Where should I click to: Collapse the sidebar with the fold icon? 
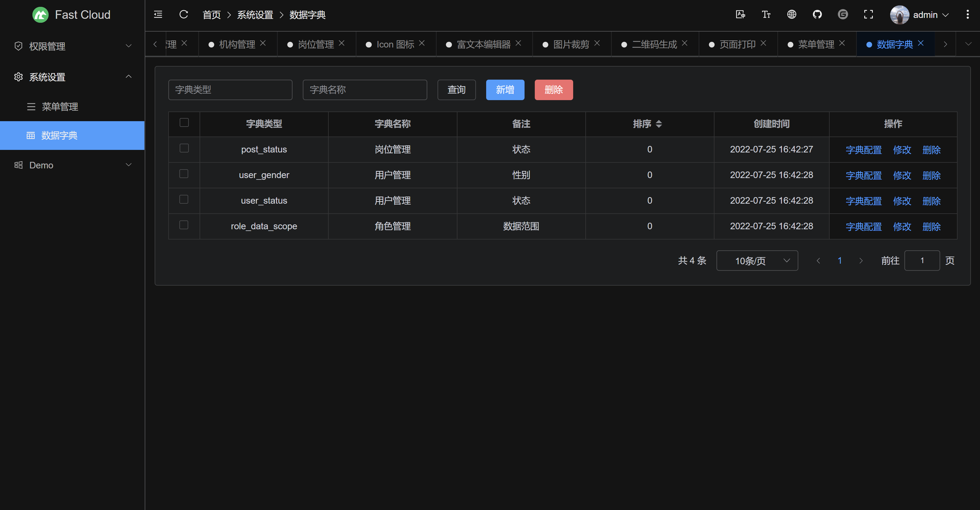click(x=158, y=15)
